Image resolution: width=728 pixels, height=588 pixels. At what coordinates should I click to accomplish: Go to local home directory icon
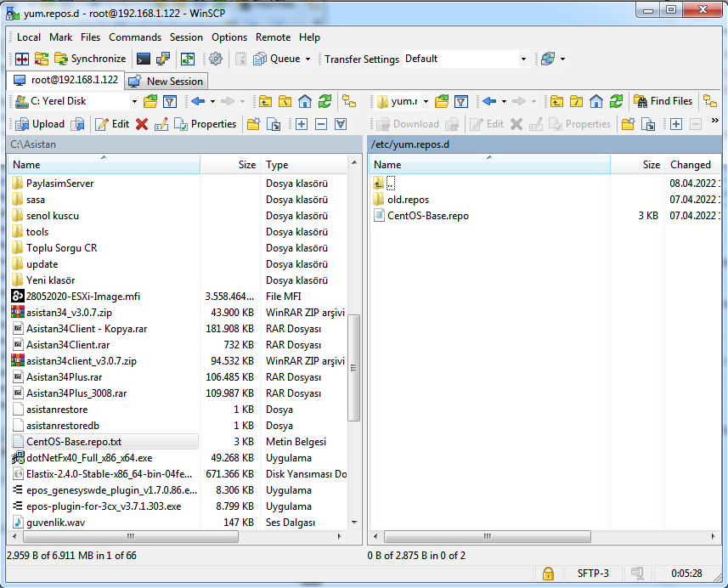[305, 101]
